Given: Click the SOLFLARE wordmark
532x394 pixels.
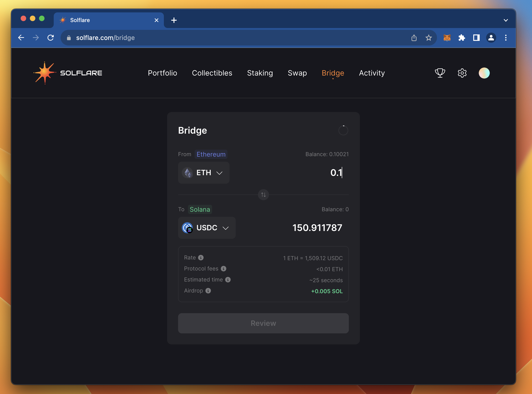Looking at the screenshot, I should click(81, 73).
